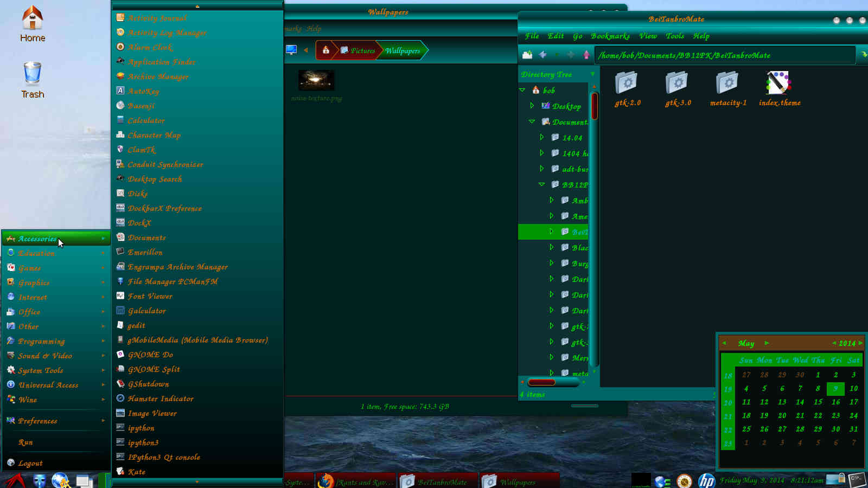Click the Firefox taskbar icon

325,481
